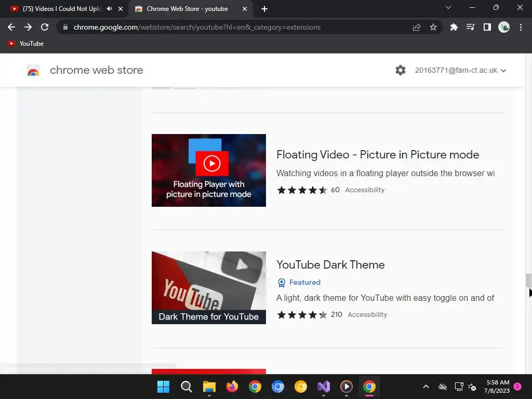532x399 pixels.
Task: Close the Videos I Could Not Upload tab
Action: click(x=121, y=9)
